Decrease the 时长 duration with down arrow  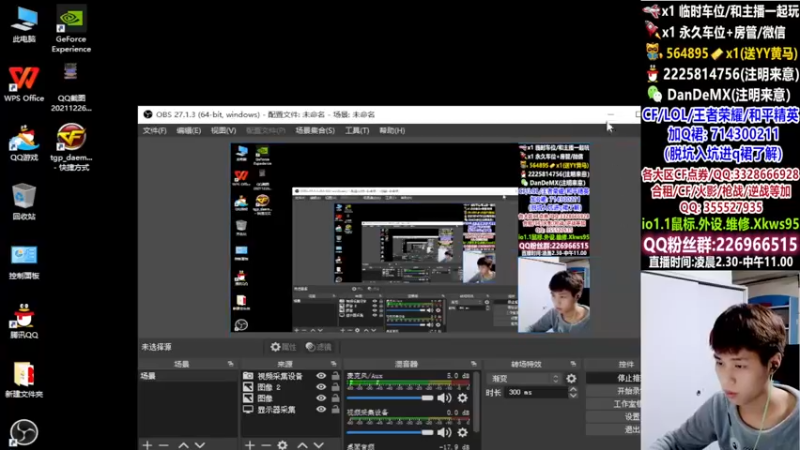click(573, 395)
